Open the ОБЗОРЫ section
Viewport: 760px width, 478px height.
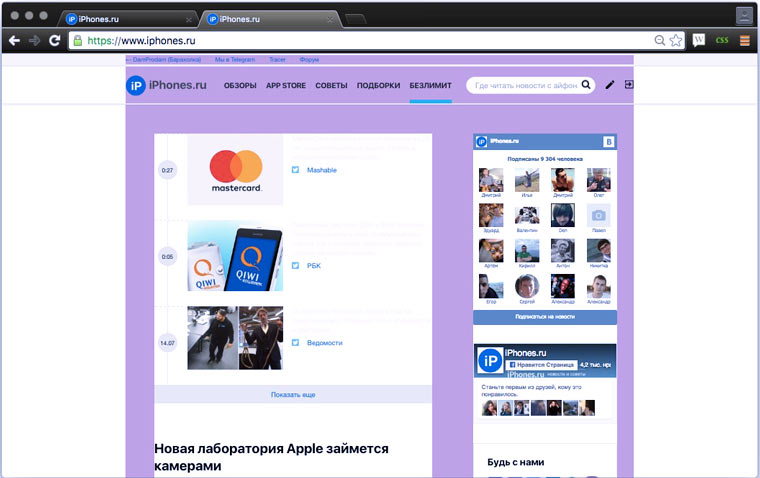click(x=240, y=85)
